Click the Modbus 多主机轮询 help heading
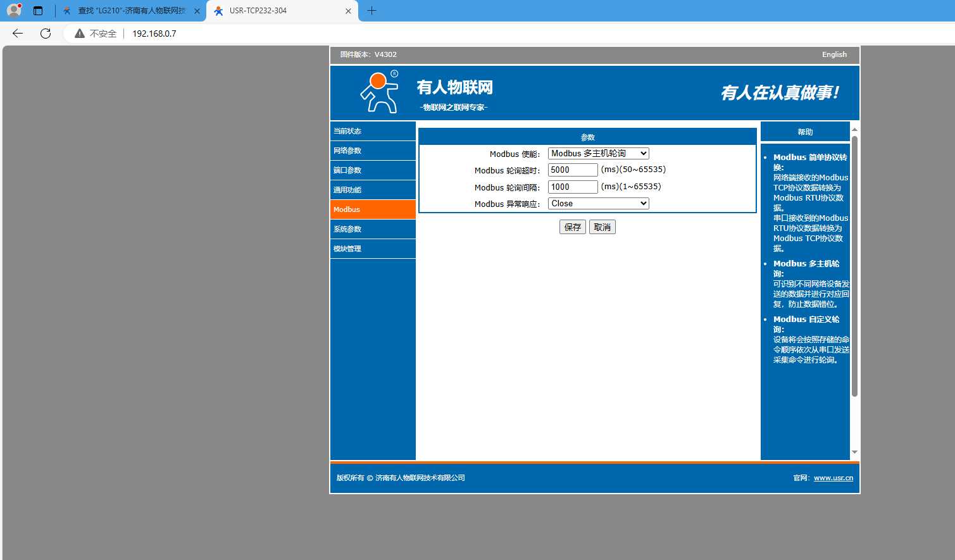The image size is (955, 560). tap(806, 269)
